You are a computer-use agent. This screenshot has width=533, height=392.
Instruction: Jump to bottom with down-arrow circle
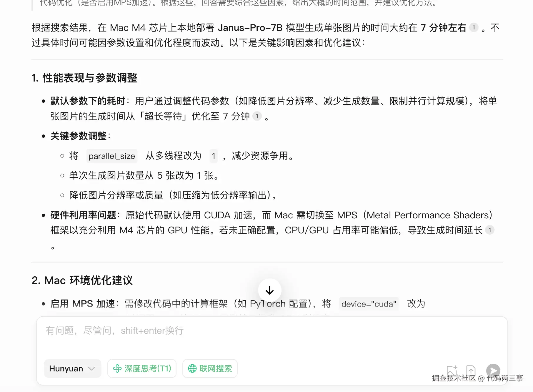coord(270,290)
